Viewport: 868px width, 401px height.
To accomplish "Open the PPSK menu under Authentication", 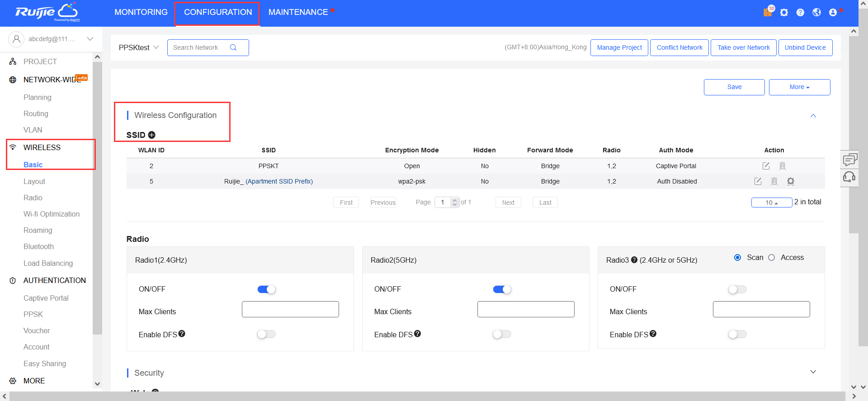I will 33,314.
